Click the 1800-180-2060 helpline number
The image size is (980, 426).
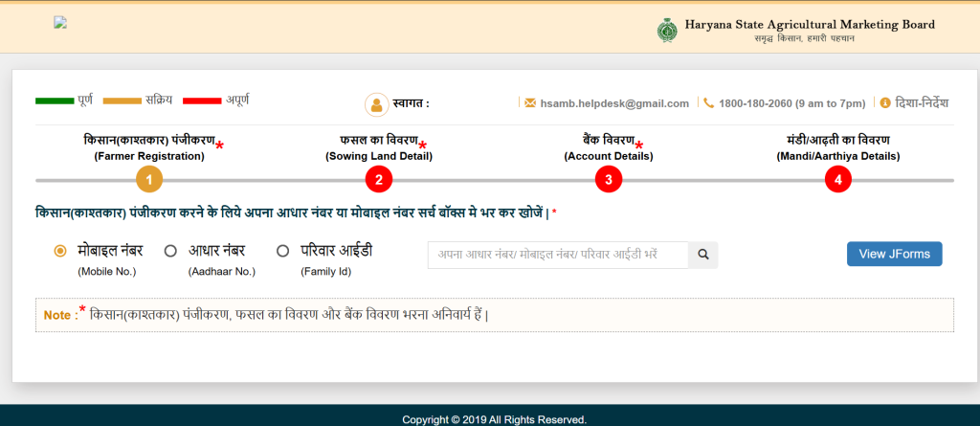[791, 103]
